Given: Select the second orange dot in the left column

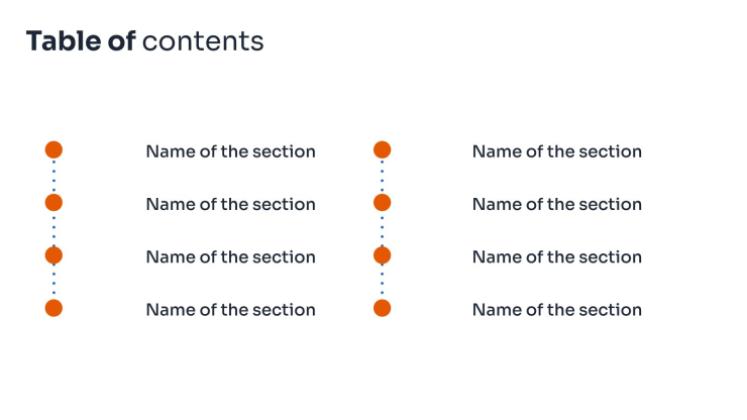Looking at the screenshot, I should pos(54,203).
